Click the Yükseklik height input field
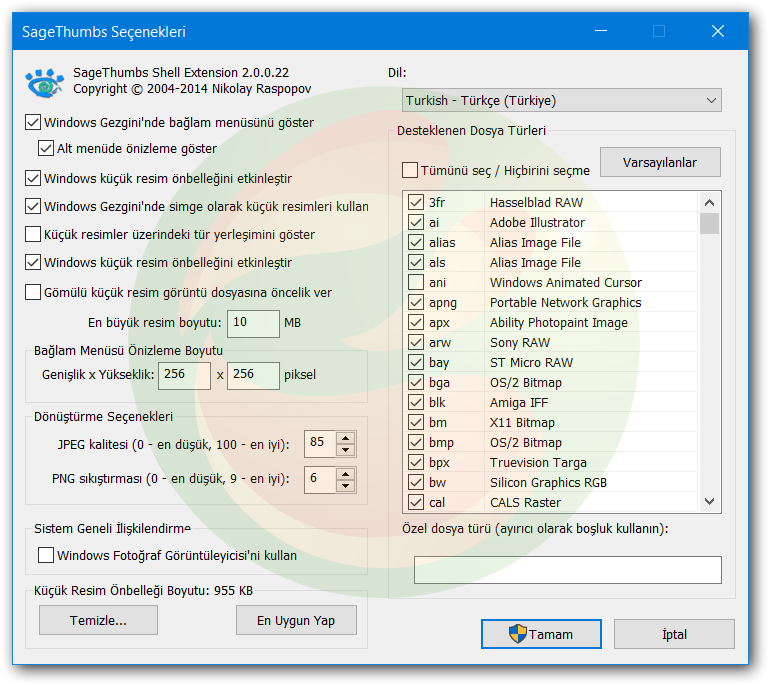The height and width of the screenshot is (685, 769). point(254,376)
